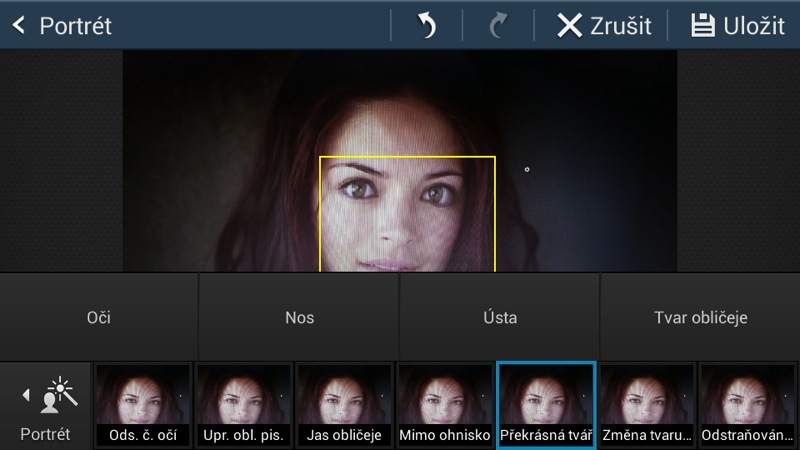
Task: Open the Tvar obličeje adjustment option
Action: pyautogui.click(x=701, y=317)
